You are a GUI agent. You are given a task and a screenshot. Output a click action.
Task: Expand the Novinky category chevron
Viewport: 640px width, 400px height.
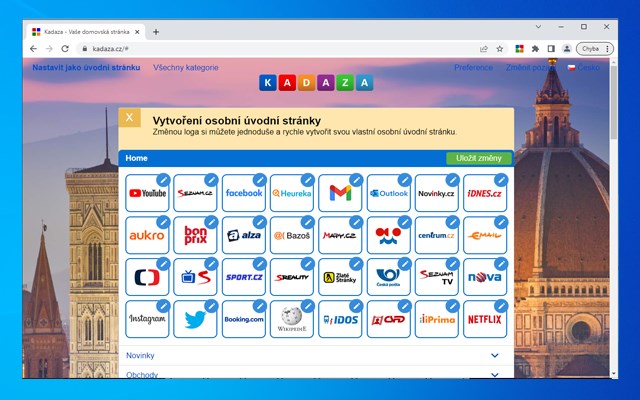(495, 356)
